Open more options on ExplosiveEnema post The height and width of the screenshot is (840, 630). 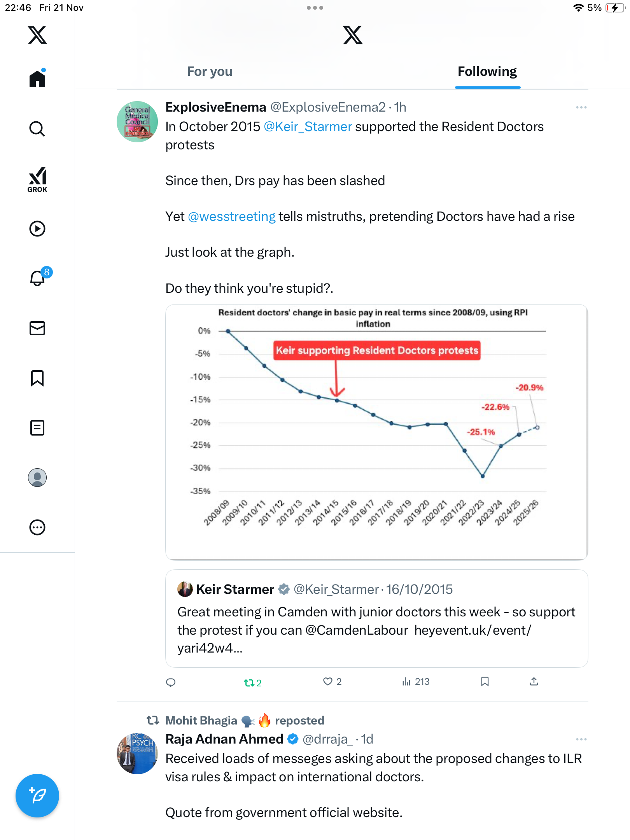581,107
